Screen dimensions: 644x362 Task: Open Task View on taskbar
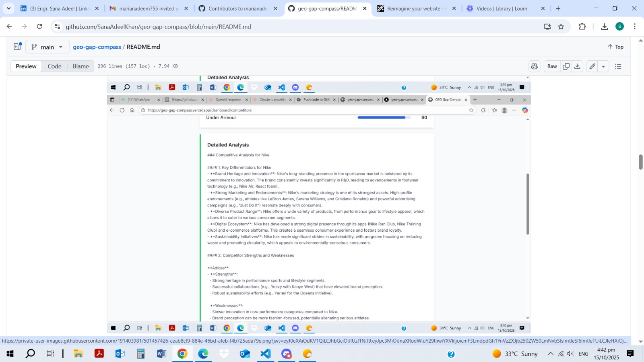click(x=50, y=354)
